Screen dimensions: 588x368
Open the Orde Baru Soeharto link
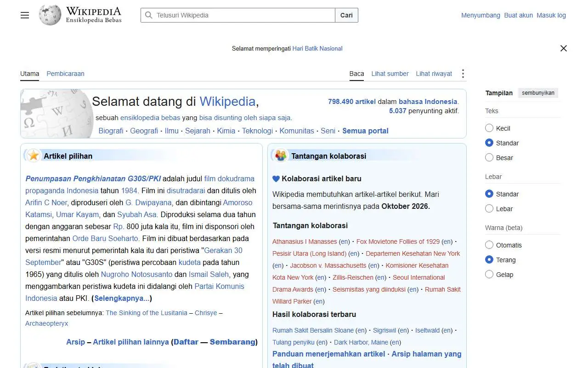tap(105, 238)
